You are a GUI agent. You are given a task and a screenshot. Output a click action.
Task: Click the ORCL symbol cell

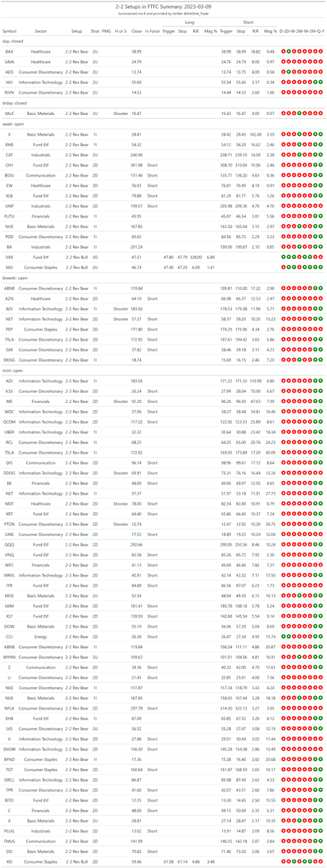coord(9,780)
